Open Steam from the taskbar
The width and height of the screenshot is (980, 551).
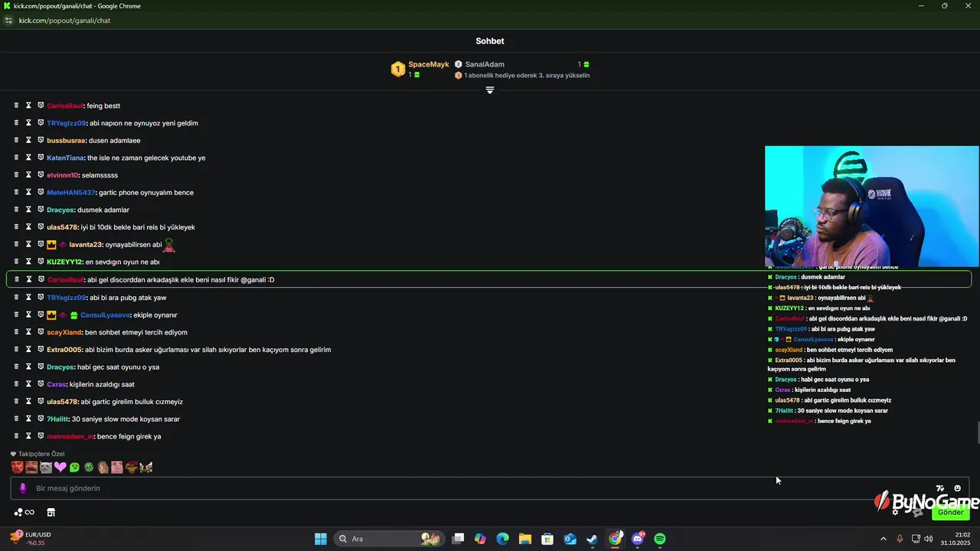(593, 539)
